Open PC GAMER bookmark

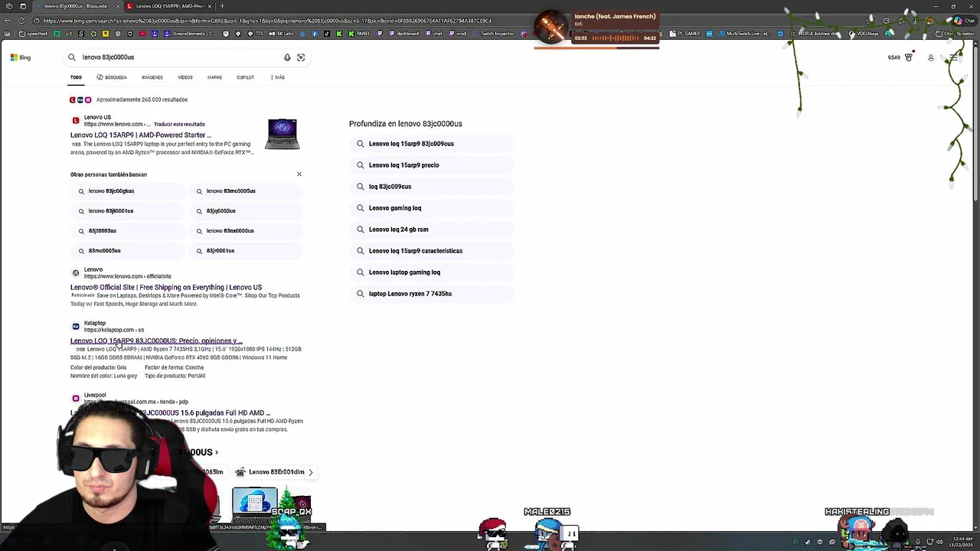(x=684, y=34)
